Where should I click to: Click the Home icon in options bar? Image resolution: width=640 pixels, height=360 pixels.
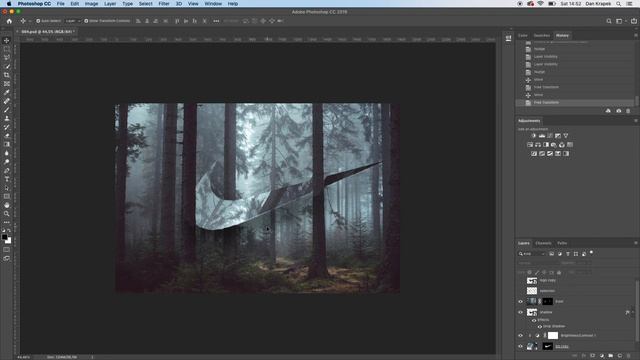9,21
